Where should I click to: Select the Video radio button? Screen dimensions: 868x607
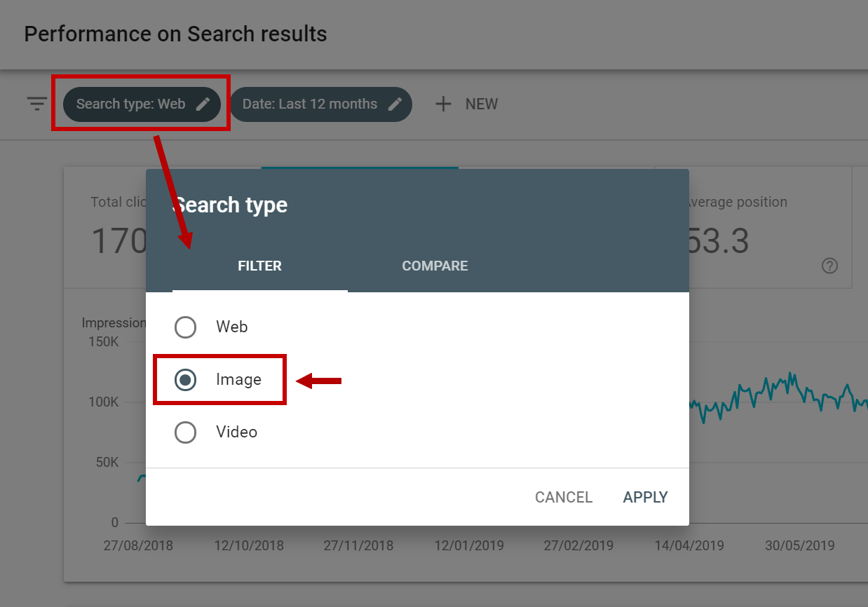click(185, 432)
